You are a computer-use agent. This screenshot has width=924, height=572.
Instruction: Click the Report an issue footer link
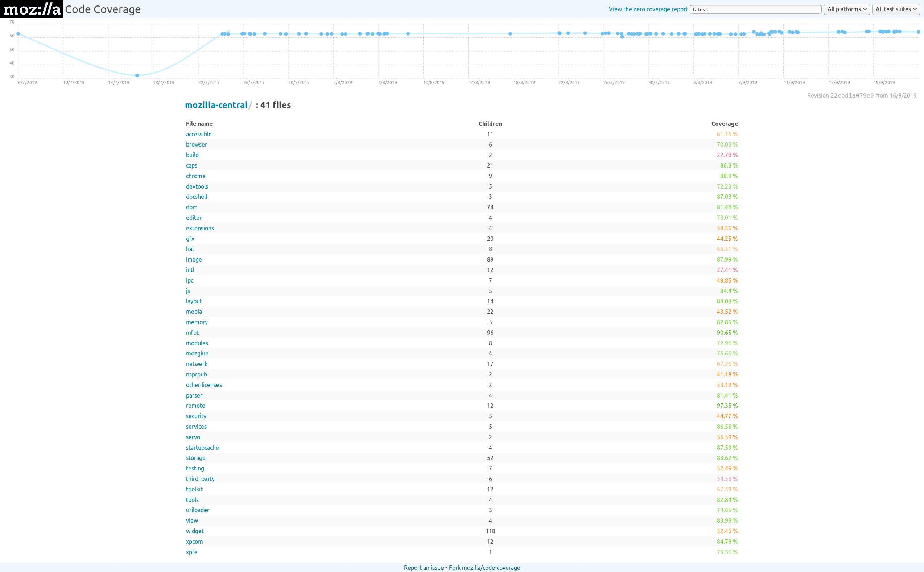pos(424,567)
